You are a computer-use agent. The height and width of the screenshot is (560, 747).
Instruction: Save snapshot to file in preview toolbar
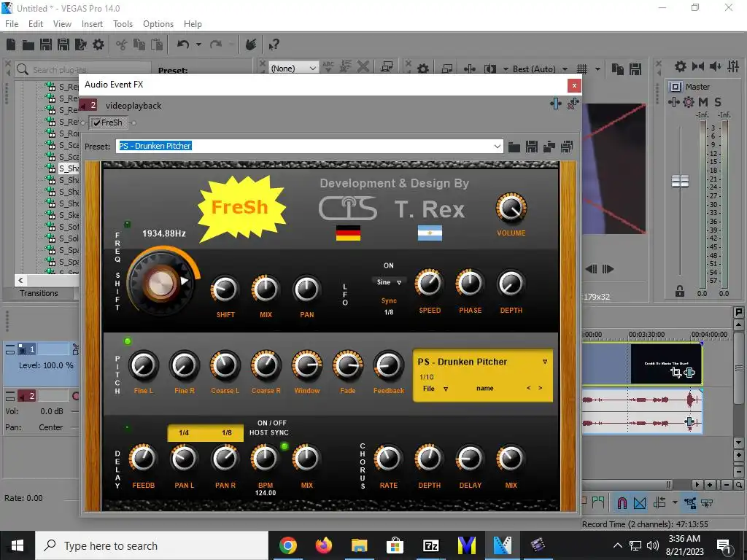(635, 69)
